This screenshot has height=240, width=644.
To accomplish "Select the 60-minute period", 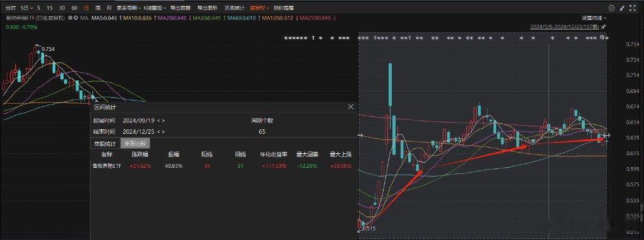I will coord(74,8).
